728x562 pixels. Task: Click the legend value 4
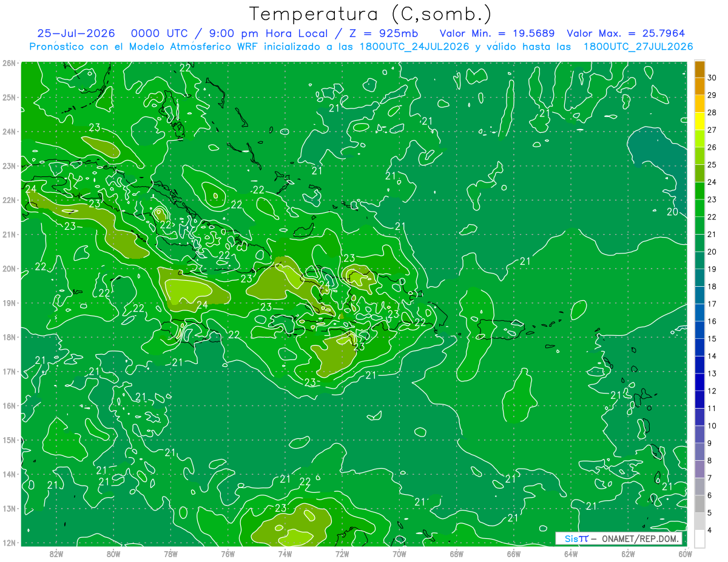(x=709, y=530)
